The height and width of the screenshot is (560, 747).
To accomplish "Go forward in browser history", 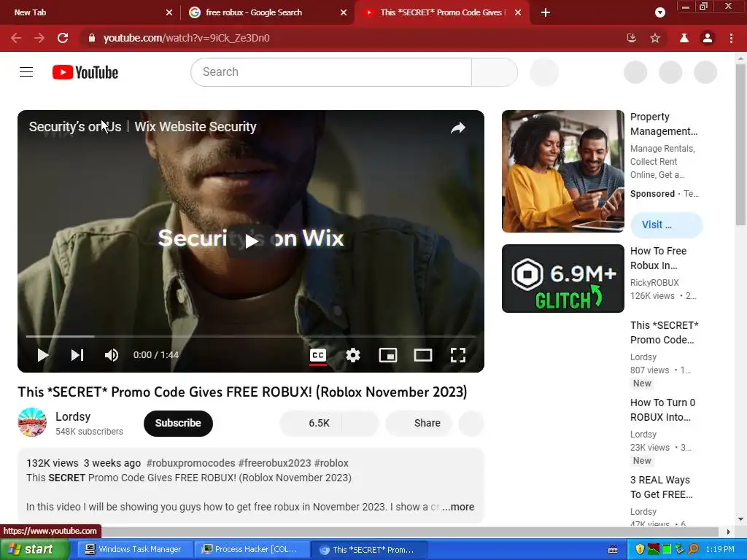I will pos(39,38).
